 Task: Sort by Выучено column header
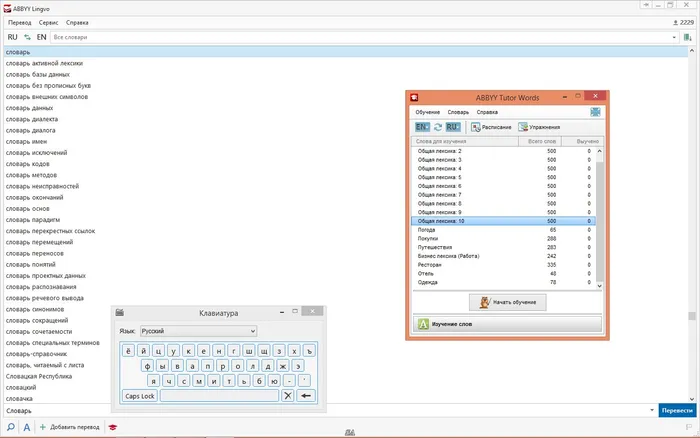pyautogui.click(x=583, y=142)
